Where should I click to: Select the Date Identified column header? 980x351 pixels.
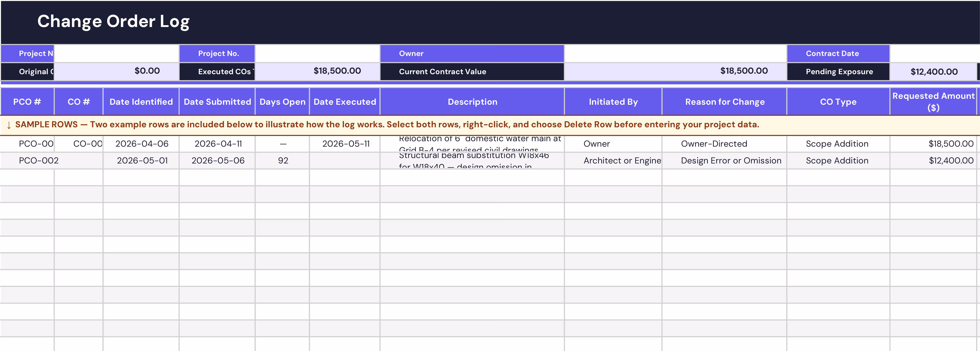(141, 102)
